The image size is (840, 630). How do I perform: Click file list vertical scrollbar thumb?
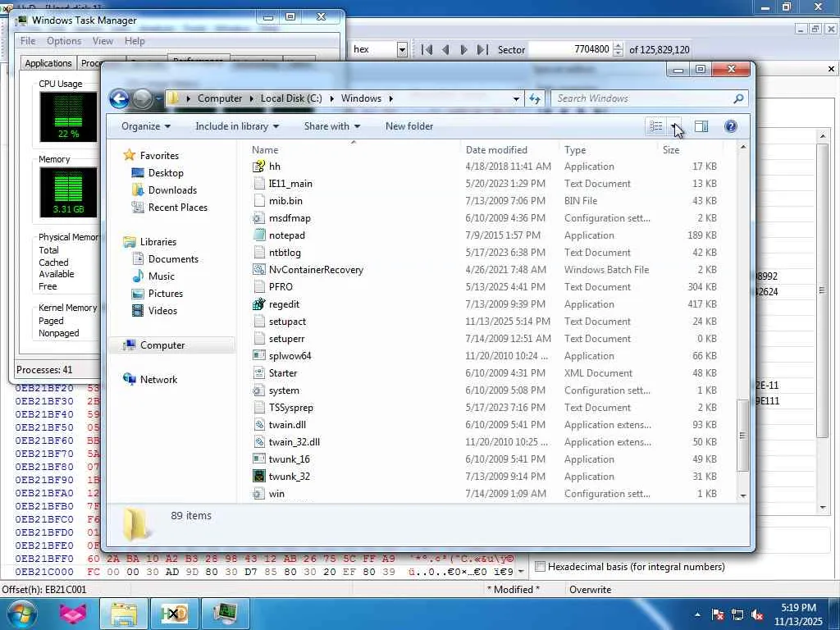coord(743,436)
